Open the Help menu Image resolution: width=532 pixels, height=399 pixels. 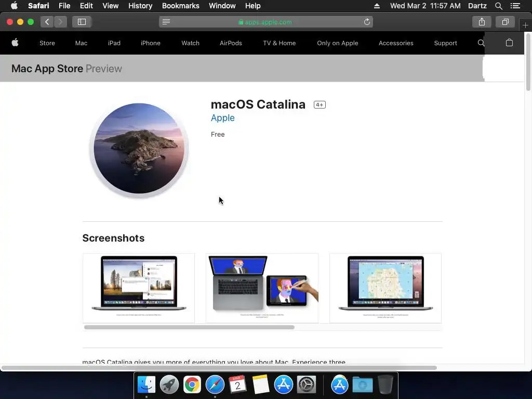point(253,6)
